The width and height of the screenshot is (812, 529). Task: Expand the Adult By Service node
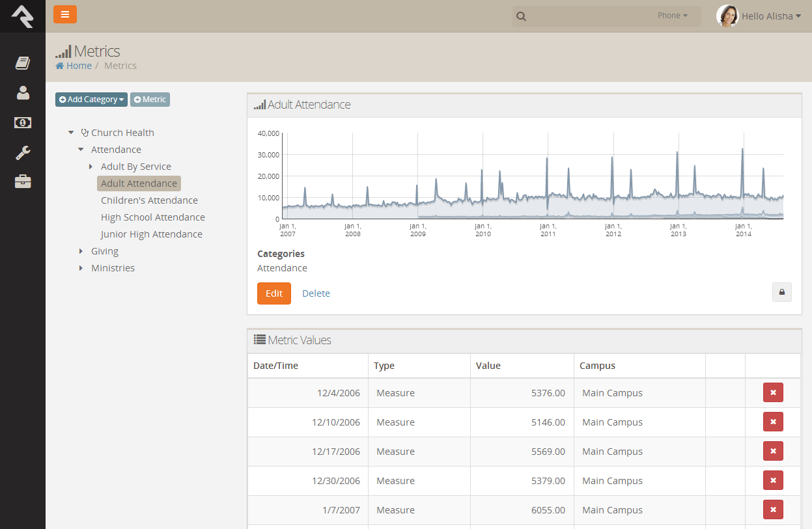[91, 167]
